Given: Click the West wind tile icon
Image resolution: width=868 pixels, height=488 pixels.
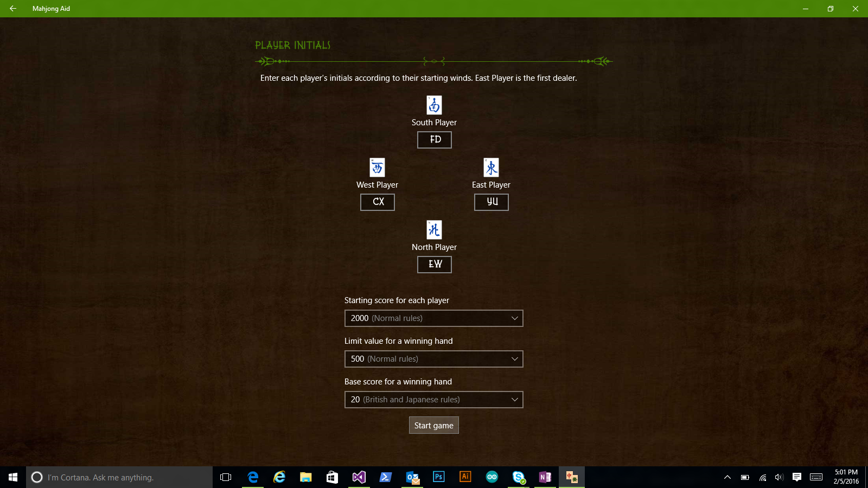Looking at the screenshot, I should coord(377,168).
